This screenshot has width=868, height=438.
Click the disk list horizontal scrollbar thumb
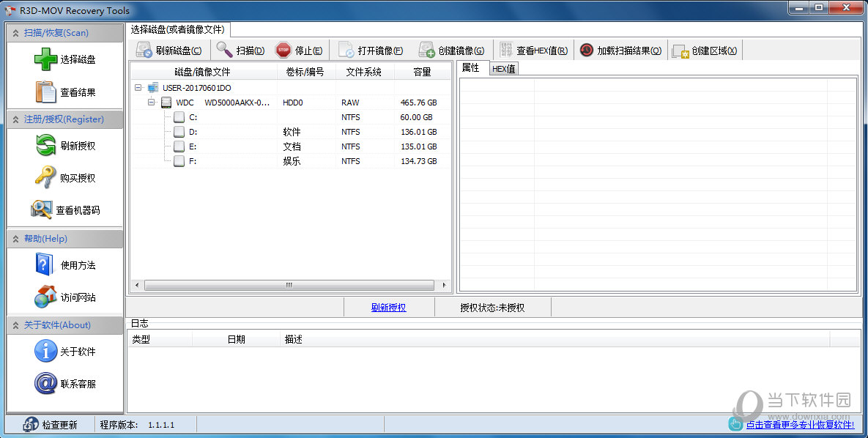point(289,285)
